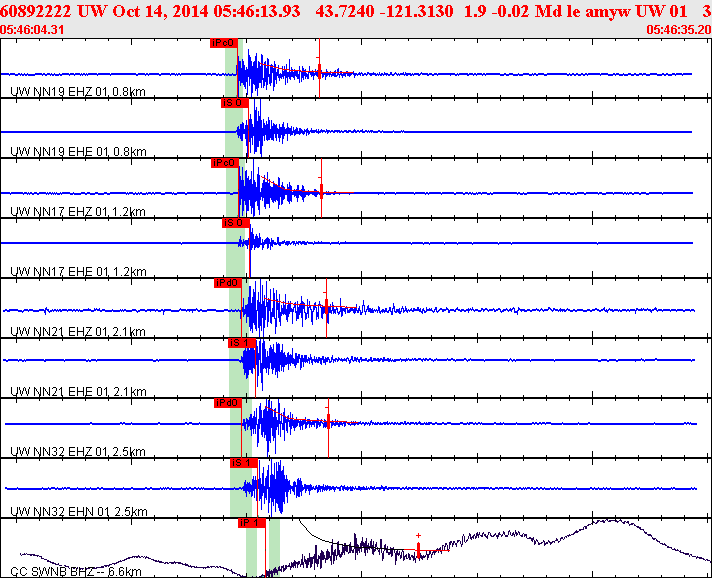Click the iPc0 pick flag on NN19 EHZ
Image resolution: width=712 pixels, height=578 pixels.
[223, 43]
